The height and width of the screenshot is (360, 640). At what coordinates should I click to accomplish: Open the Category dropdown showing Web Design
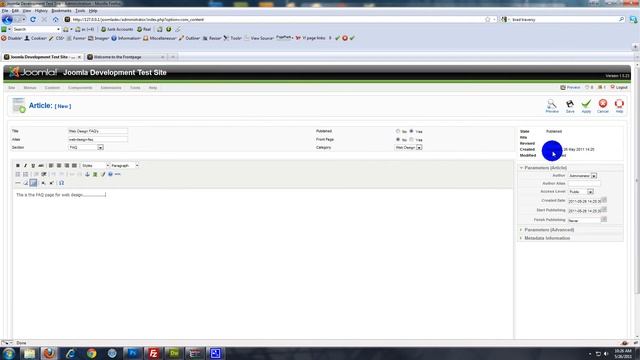click(408, 147)
